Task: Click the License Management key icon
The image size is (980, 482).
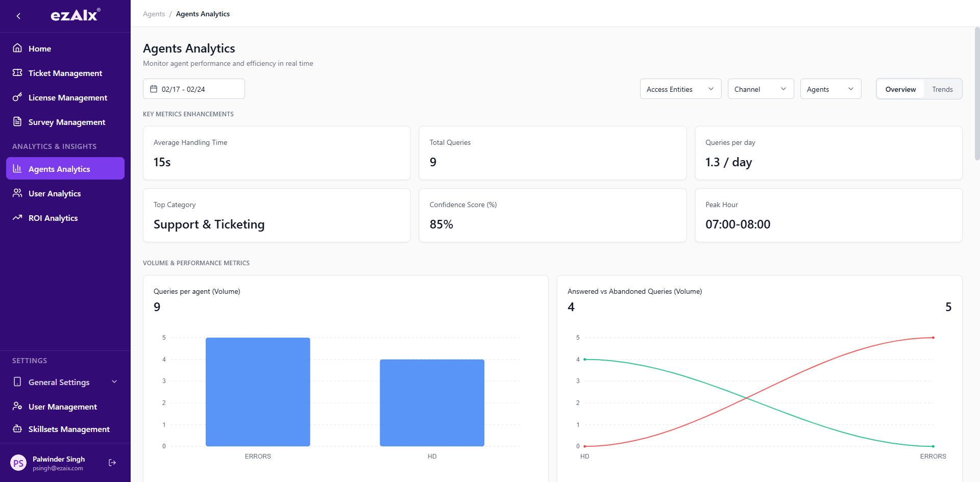Action: 17,97
